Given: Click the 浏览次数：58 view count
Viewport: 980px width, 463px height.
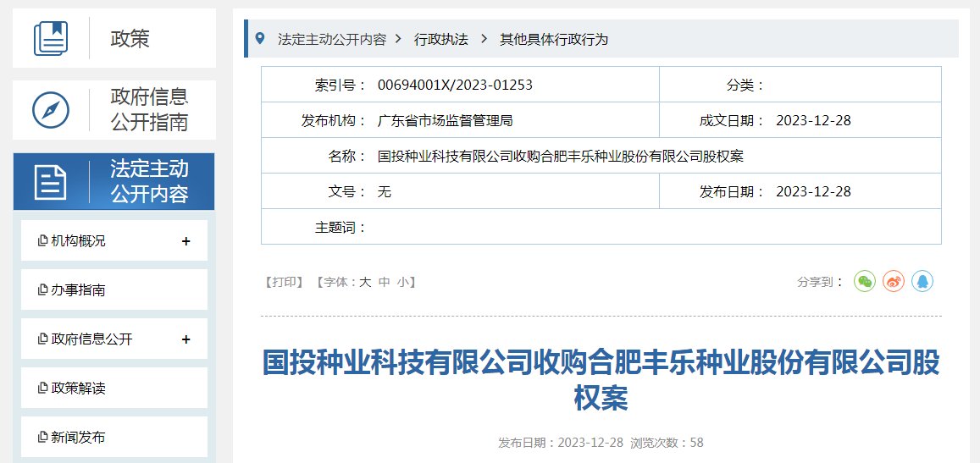Looking at the screenshot, I should 667,443.
